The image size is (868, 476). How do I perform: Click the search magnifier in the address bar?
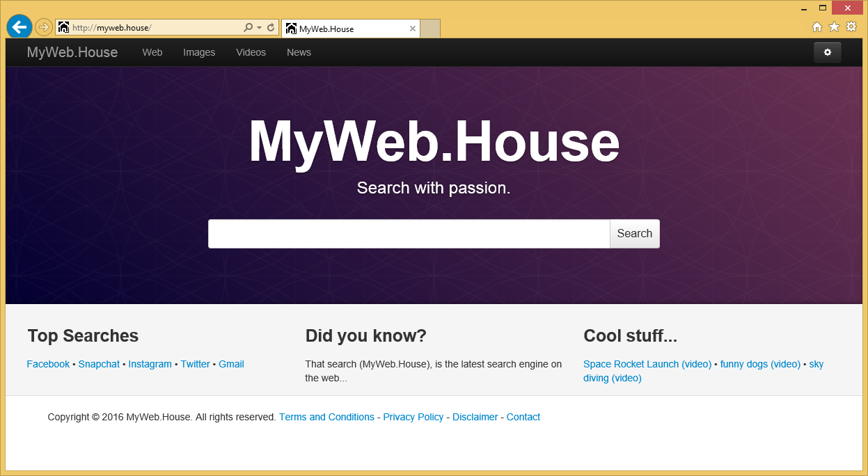(x=247, y=28)
